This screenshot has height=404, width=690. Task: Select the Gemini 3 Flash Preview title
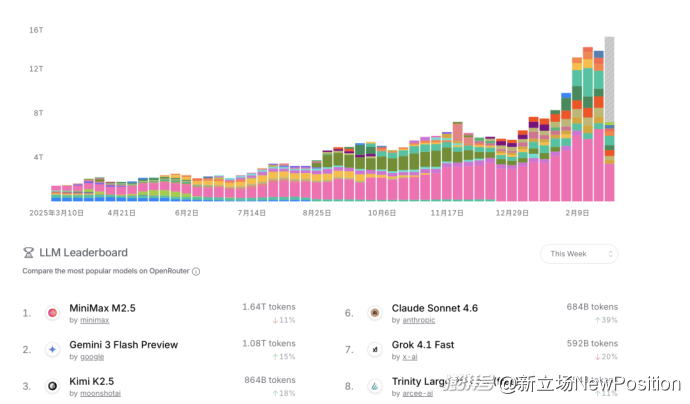124,345
